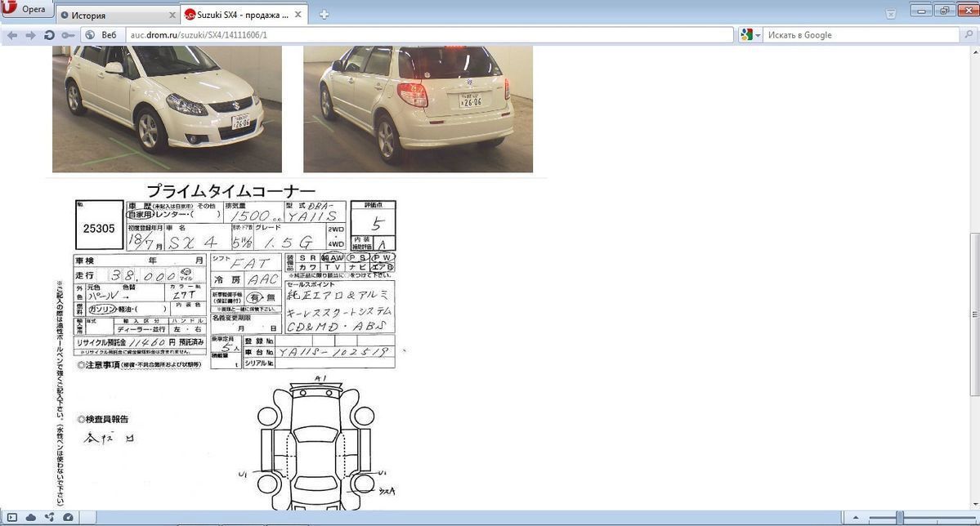Viewport: 980px width, 526px height.
Task: Toggle the panels button in status bar
Action: [x=11, y=518]
